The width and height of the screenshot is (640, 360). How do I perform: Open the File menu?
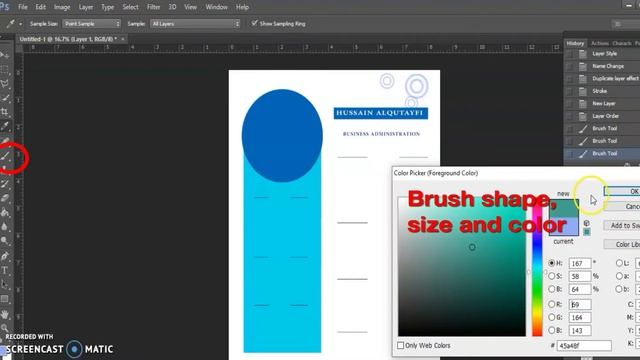point(22,7)
